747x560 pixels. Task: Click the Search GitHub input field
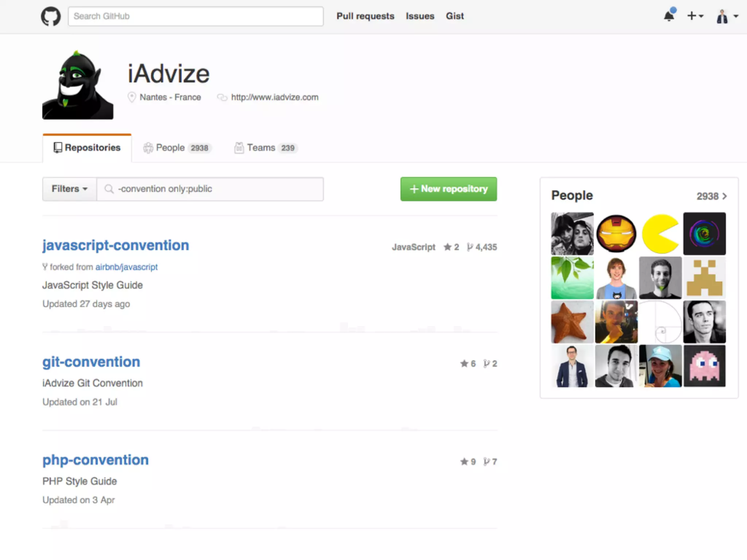(196, 16)
